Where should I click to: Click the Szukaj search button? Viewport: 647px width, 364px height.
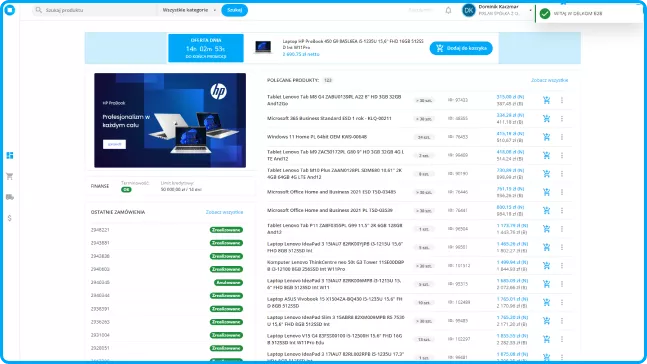tap(234, 10)
